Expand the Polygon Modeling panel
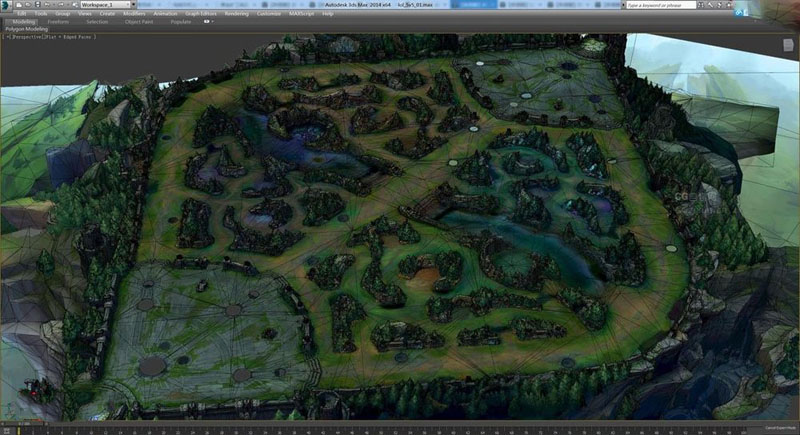800x435 pixels. pos(27,29)
